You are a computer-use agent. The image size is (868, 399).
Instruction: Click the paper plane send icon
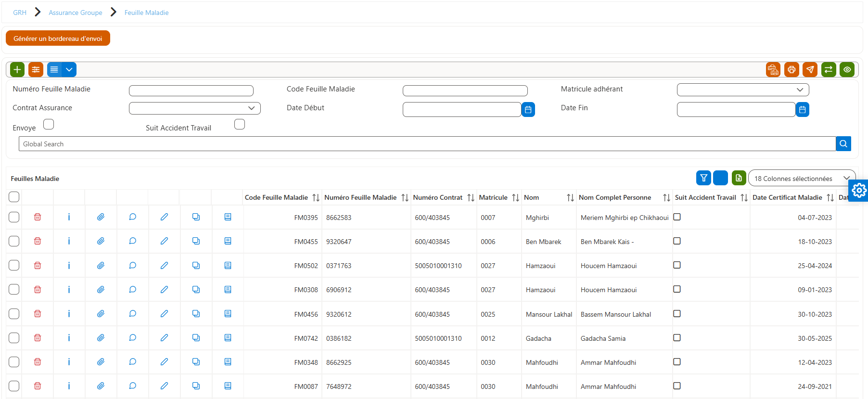pos(810,70)
